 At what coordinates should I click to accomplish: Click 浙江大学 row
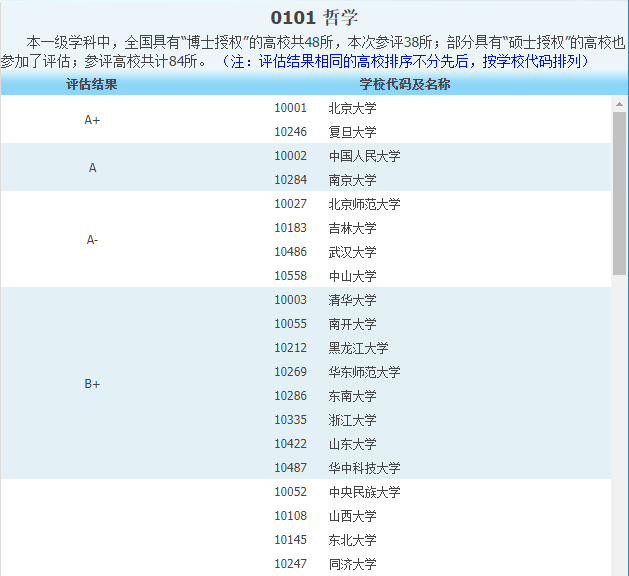coord(398,420)
